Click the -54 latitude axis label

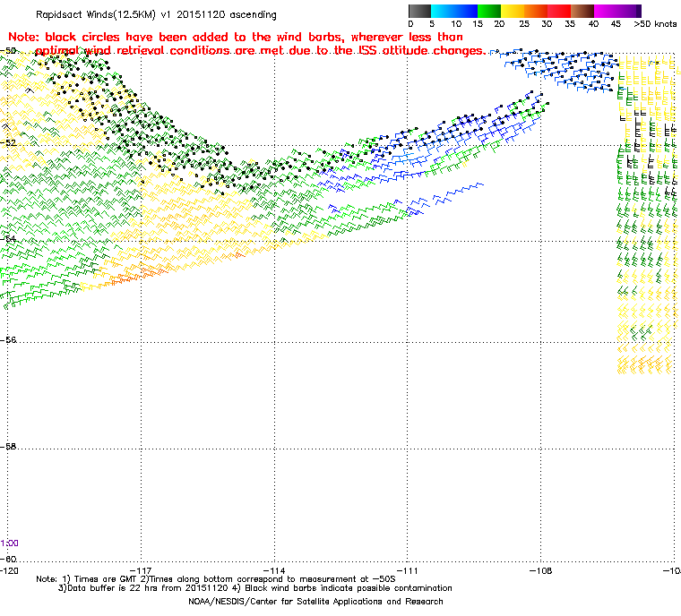point(8,238)
